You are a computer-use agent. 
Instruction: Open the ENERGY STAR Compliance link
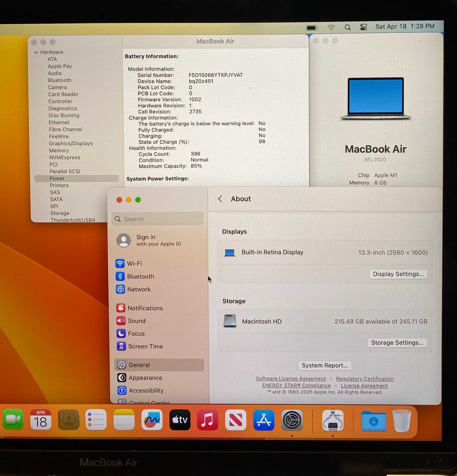pyautogui.click(x=296, y=385)
